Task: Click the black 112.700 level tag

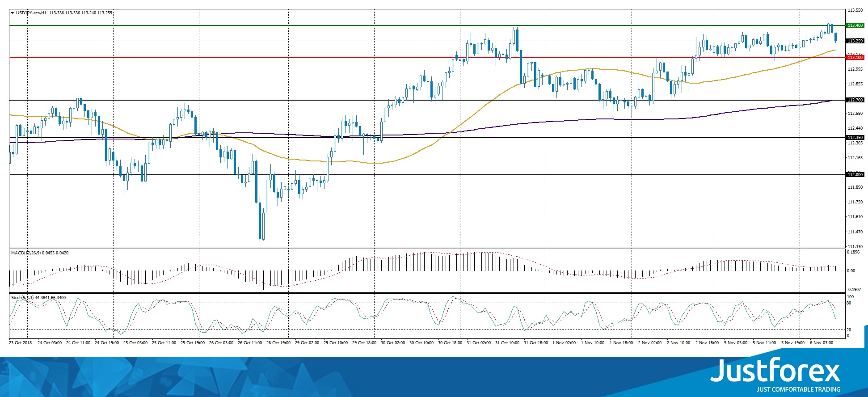Action: pos(855,100)
